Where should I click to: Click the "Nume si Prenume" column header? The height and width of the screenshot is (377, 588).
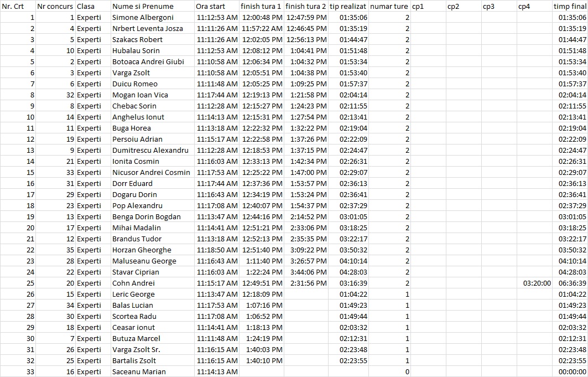(x=143, y=6)
